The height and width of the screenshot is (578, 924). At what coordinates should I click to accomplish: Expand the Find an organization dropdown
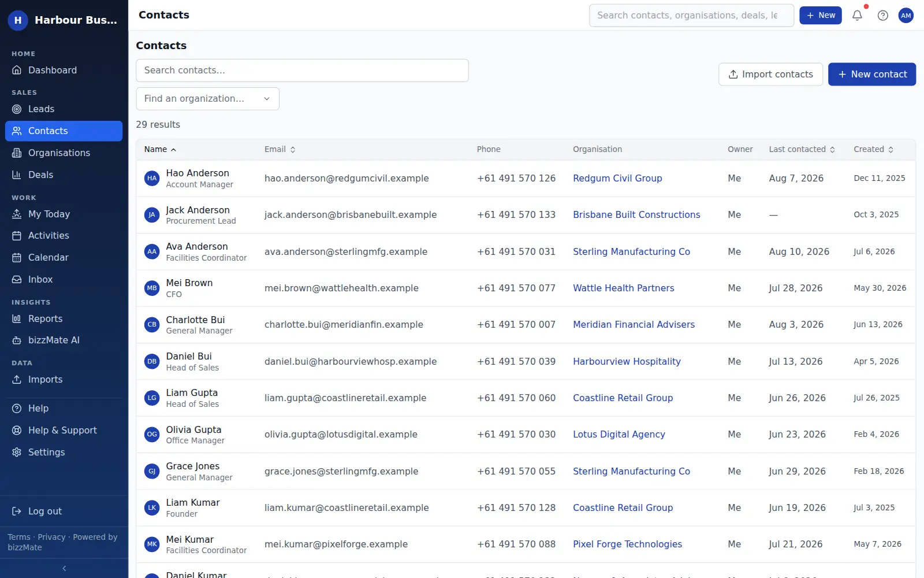(x=207, y=99)
